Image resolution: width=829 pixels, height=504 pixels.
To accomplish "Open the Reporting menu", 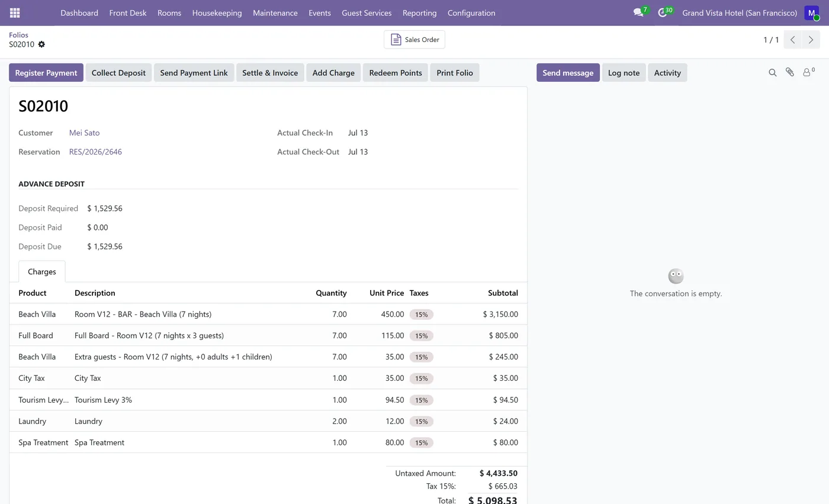I will click(x=419, y=12).
